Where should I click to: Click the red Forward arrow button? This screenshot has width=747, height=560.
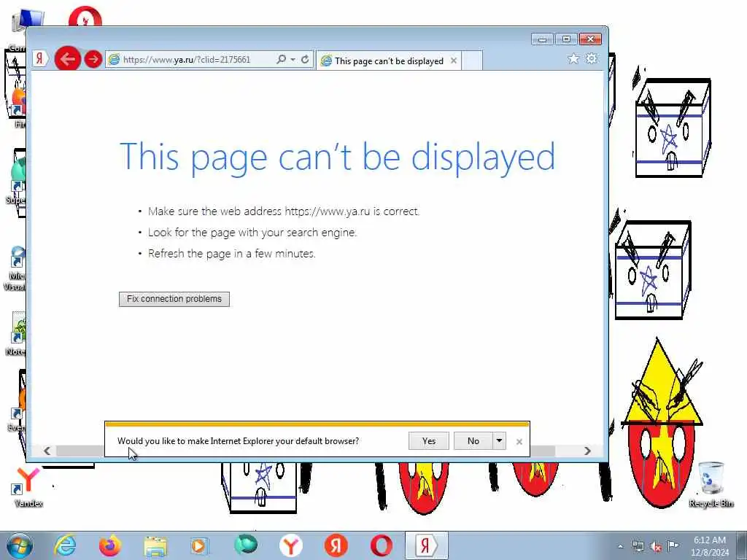tap(93, 59)
